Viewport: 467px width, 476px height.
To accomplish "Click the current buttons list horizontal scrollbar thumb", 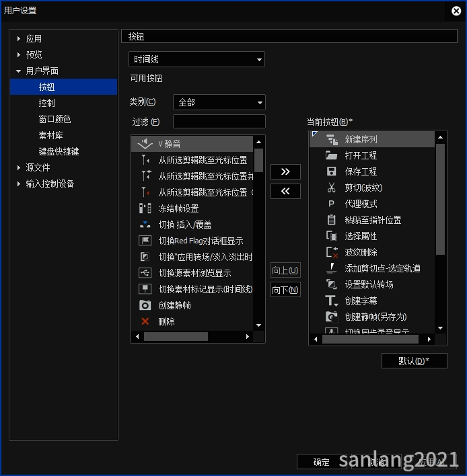I will 370,340.
